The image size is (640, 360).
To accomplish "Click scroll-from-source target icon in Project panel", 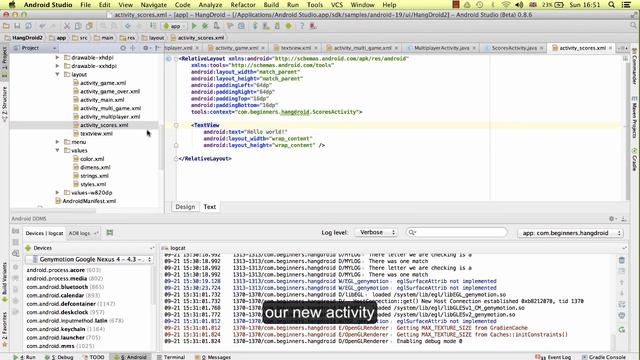I will pyautogui.click(x=123, y=48).
